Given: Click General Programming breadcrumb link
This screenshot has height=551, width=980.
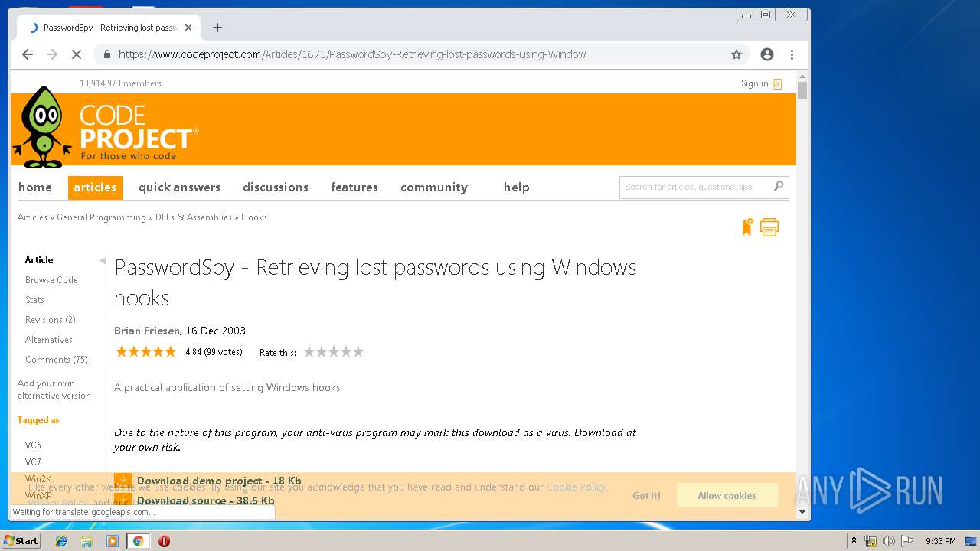Looking at the screenshot, I should point(101,217).
